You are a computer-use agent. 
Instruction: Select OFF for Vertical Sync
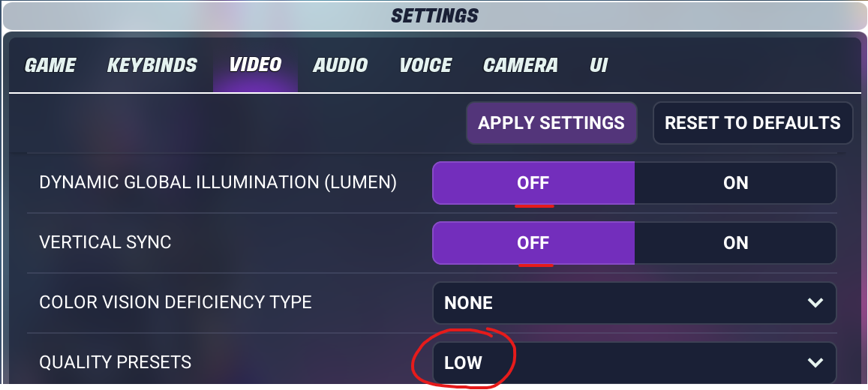[533, 243]
